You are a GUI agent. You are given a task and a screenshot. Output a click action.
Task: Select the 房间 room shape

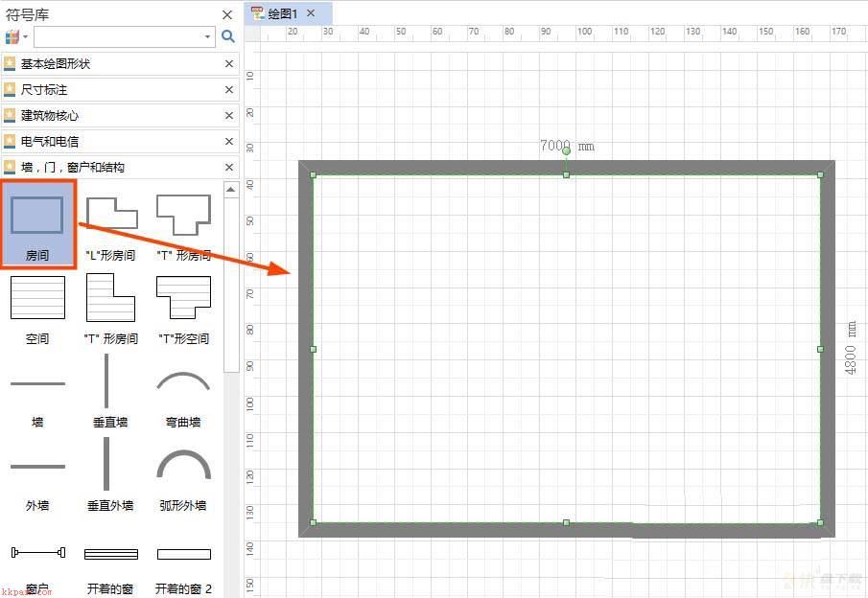tap(37, 224)
